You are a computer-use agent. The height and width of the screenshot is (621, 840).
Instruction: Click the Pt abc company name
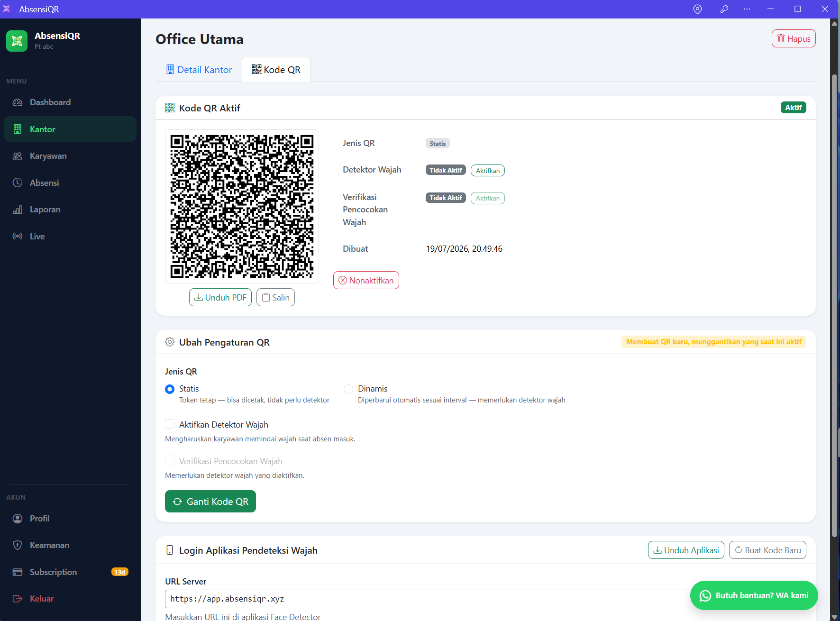point(44,46)
